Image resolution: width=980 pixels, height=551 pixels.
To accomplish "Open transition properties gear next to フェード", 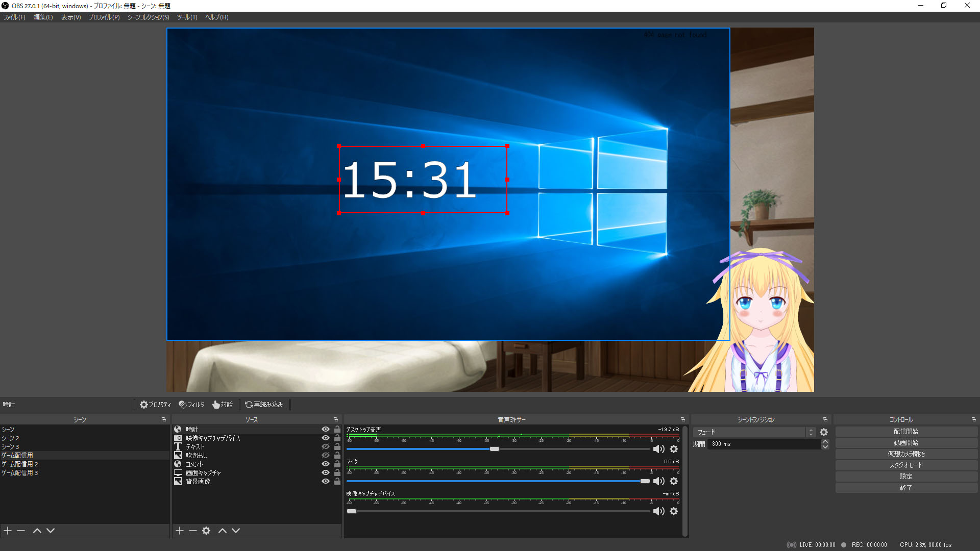I will pyautogui.click(x=824, y=432).
